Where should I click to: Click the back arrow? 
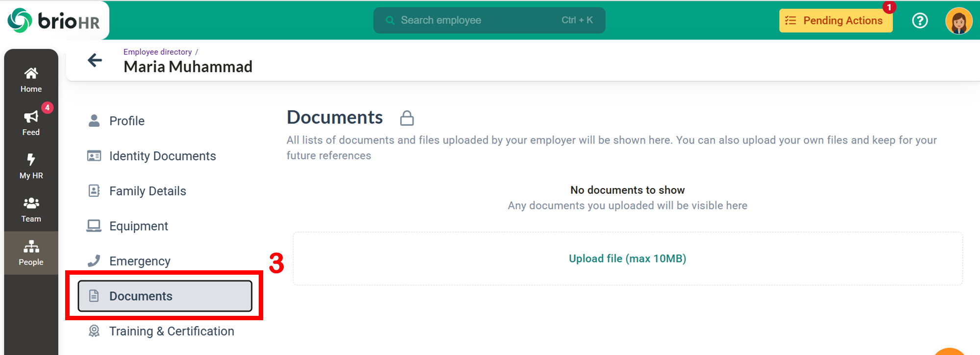95,60
